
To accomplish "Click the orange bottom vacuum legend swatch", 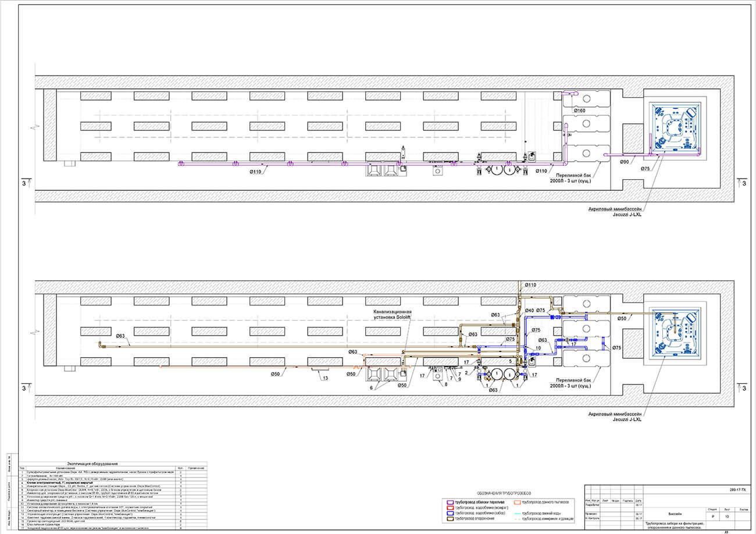I will pos(516,501).
